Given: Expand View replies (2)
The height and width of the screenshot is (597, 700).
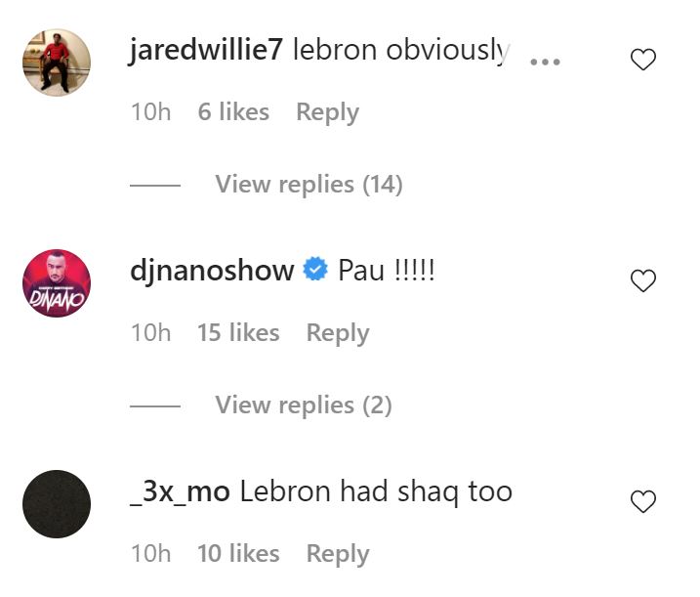Looking at the screenshot, I should coord(304,405).
